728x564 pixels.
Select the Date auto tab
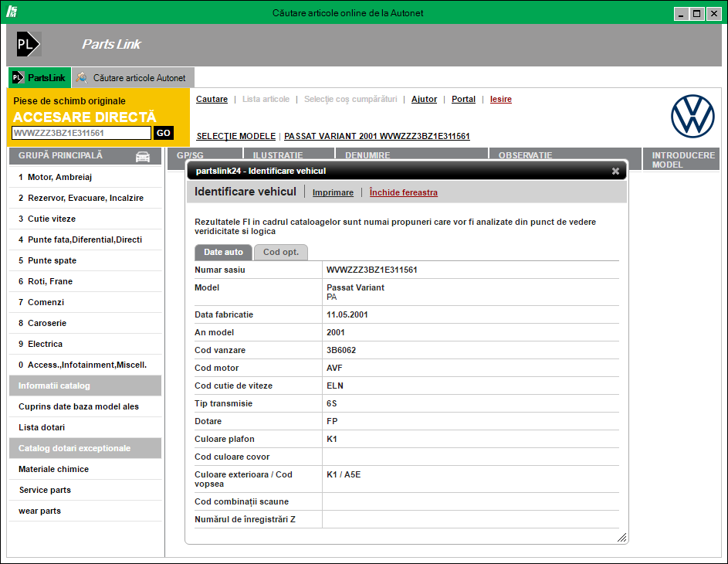223,253
